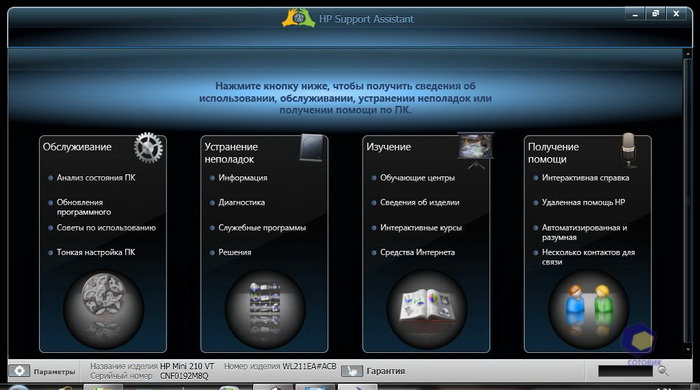Open the server rack sphere under Устранение неполадок
This screenshot has width=700, height=390.
pos(265,308)
